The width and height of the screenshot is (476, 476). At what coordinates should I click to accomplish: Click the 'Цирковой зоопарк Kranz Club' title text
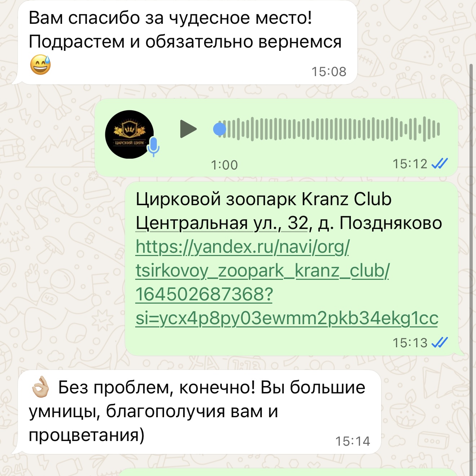click(264, 199)
